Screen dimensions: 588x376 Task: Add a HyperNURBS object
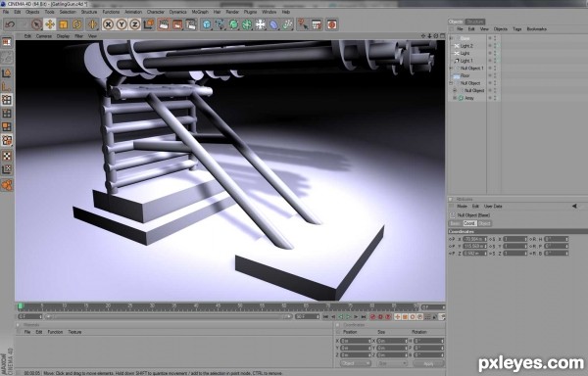233,24
